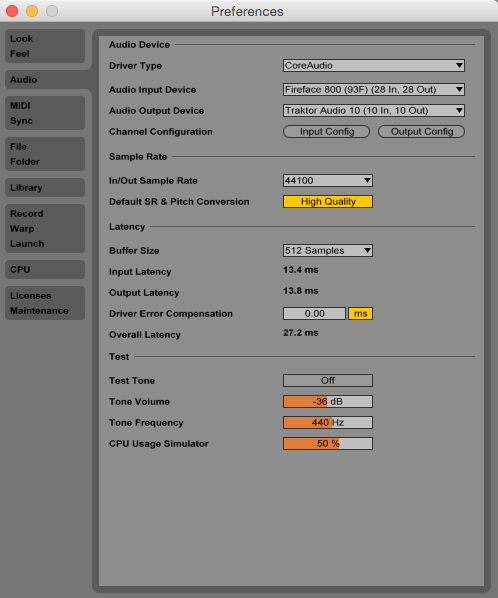Go to the Licenses Maintenance tab
Image resolution: width=498 pixels, height=598 pixels.
(45, 303)
